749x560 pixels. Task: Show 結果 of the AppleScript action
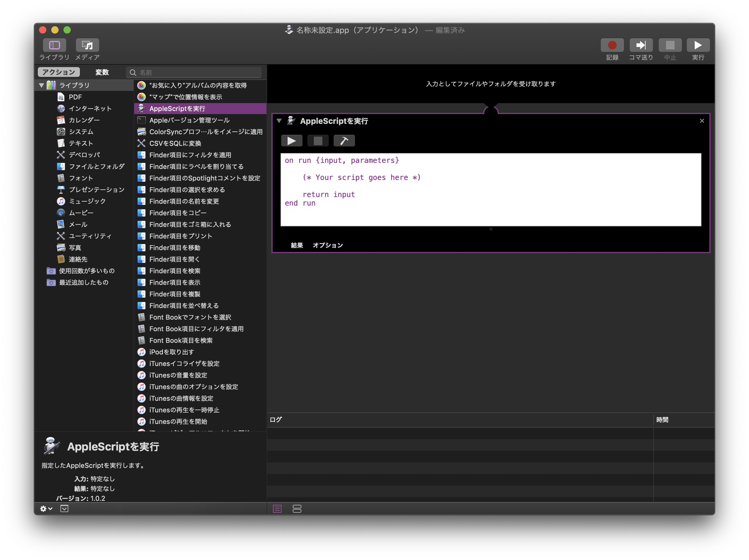297,245
